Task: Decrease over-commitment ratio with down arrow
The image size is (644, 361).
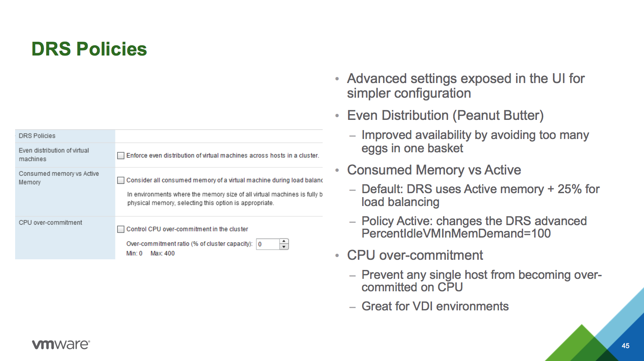Action: (284, 247)
